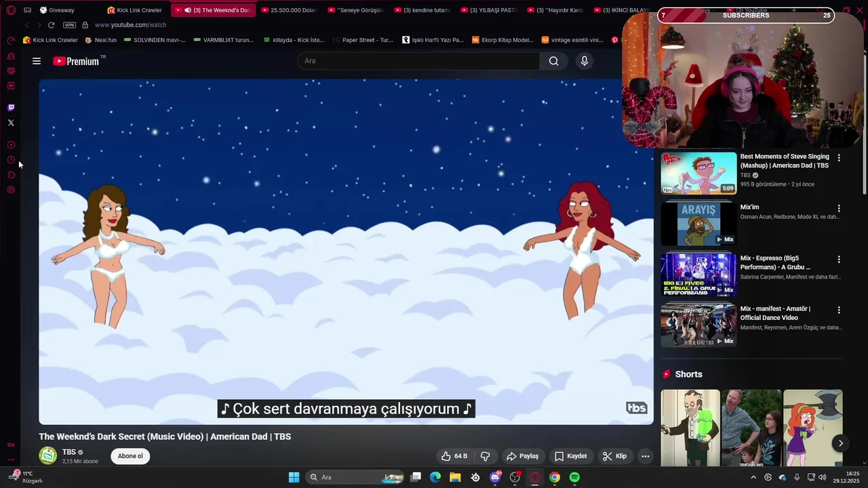868x488 pixels.
Task: Open History clock icon in sidebar
Action: coord(11,160)
